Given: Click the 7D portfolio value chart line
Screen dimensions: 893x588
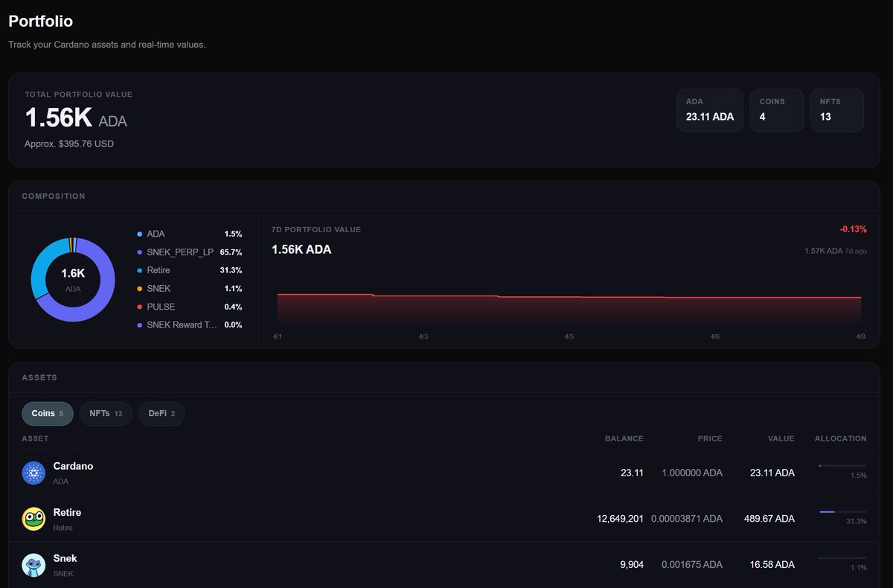Looking at the screenshot, I should tap(569, 297).
